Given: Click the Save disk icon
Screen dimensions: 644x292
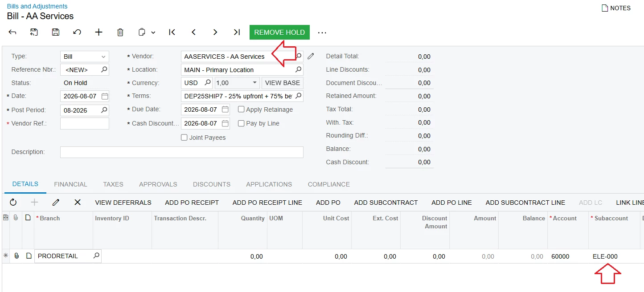Looking at the screenshot, I should (x=56, y=32).
